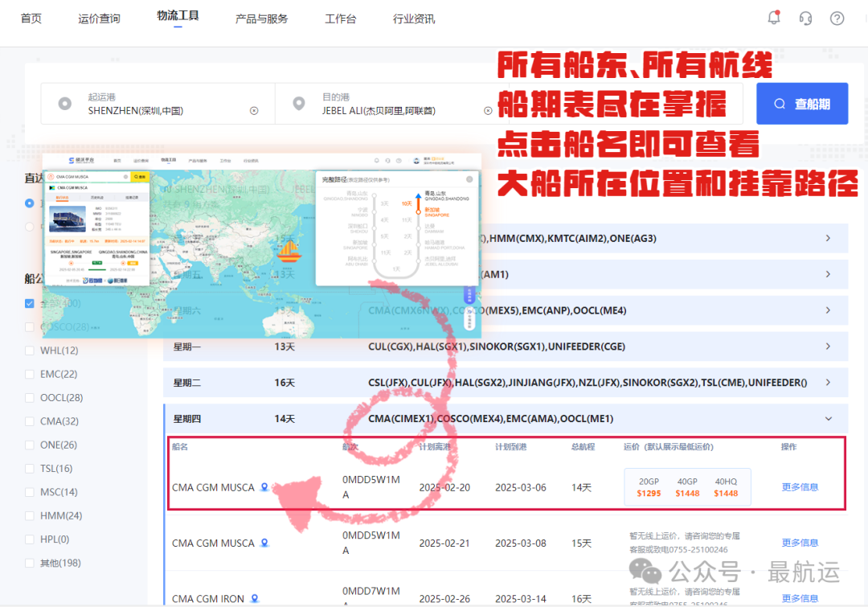Viewport: 868px width, 607px height.
Task: Clear the origin port SHENZHEN field
Action: tap(254, 111)
